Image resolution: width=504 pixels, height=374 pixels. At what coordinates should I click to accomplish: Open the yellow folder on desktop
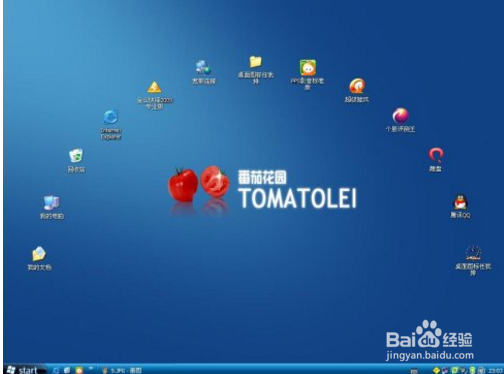point(256,70)
